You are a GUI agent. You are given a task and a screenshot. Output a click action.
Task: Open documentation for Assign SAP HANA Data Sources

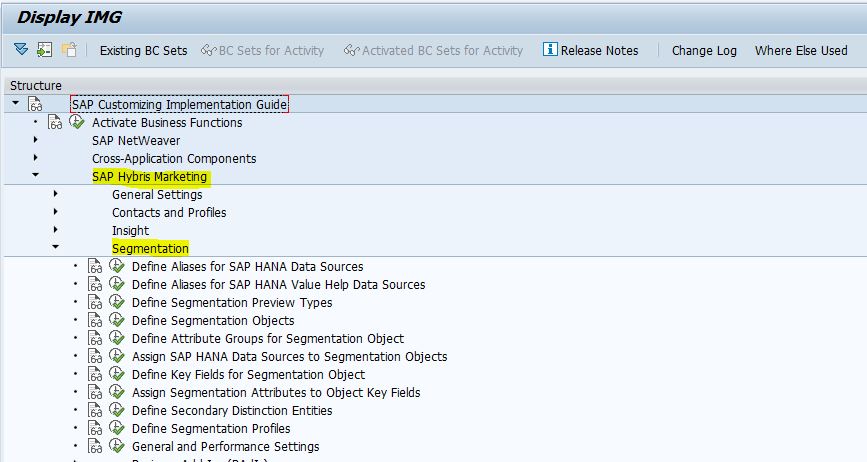coord(95,356)
